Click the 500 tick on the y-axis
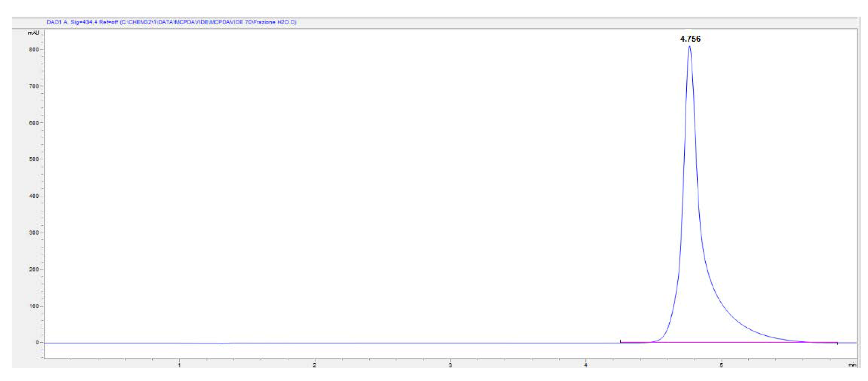 click(34, 159)
